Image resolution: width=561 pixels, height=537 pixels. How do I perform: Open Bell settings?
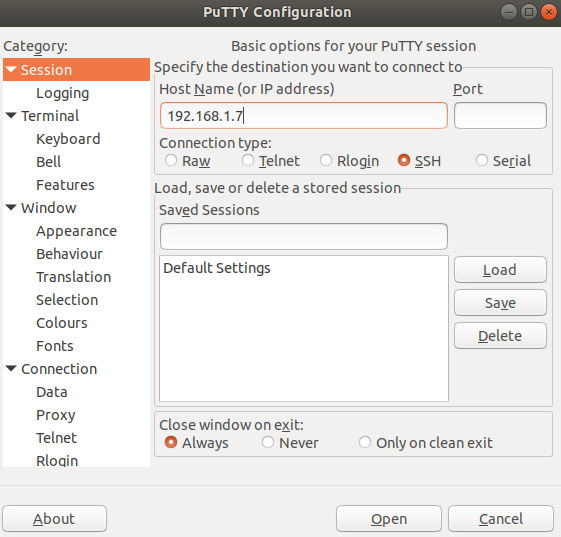(x=49, y=162)
